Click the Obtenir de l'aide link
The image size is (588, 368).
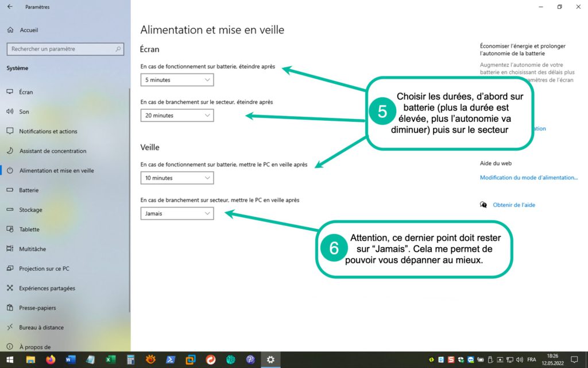513,205
